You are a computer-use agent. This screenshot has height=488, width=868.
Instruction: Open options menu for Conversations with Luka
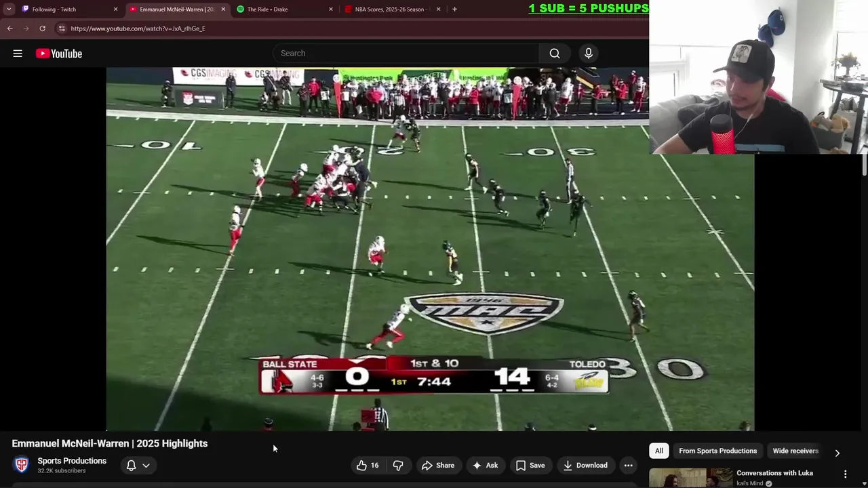coord(845,474)
